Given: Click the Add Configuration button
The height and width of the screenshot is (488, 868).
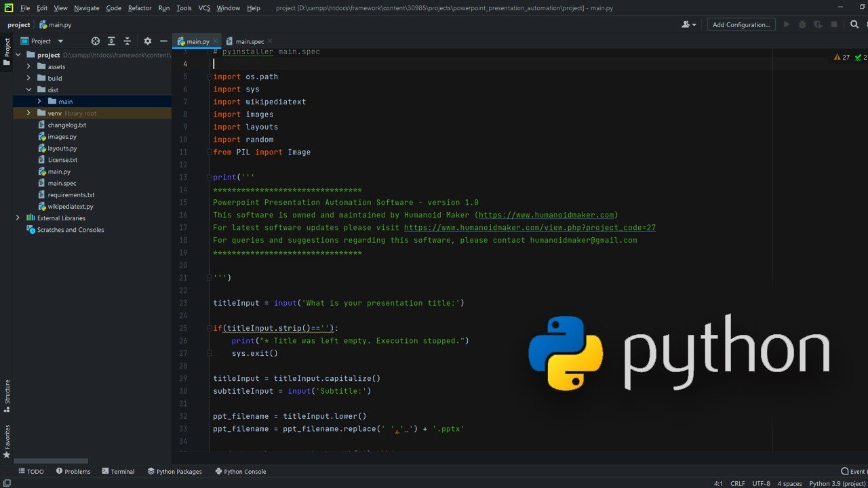Looking at the screenshot, I should click(x=741, y=24).
